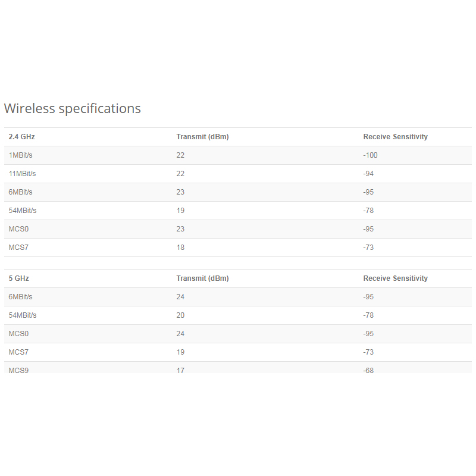Select the 1MBit/s row label

[x=21, y=155]
